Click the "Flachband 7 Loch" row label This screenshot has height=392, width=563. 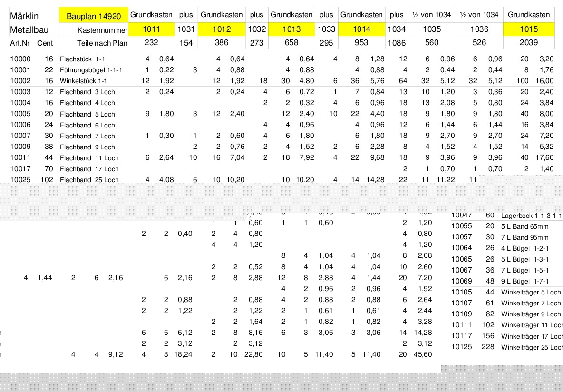tap(87, 136)
